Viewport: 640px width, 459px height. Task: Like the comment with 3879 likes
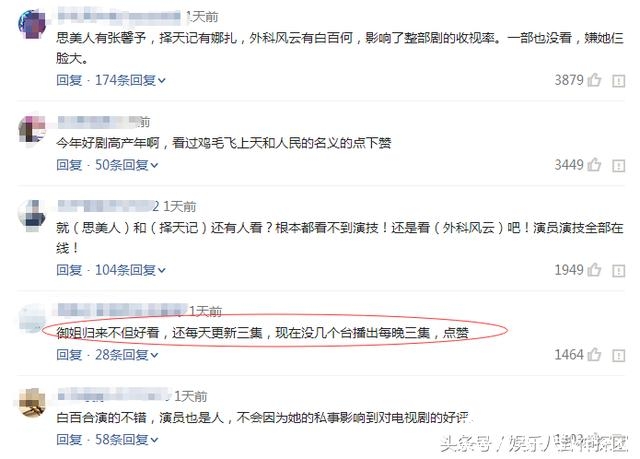tap(594, 80)
